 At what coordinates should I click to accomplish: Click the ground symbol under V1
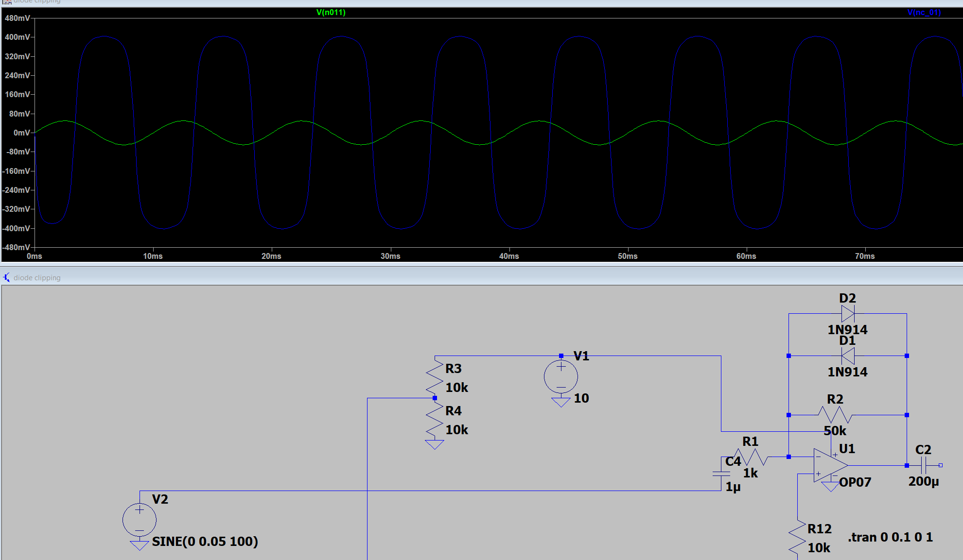click(x=561, y=402)
